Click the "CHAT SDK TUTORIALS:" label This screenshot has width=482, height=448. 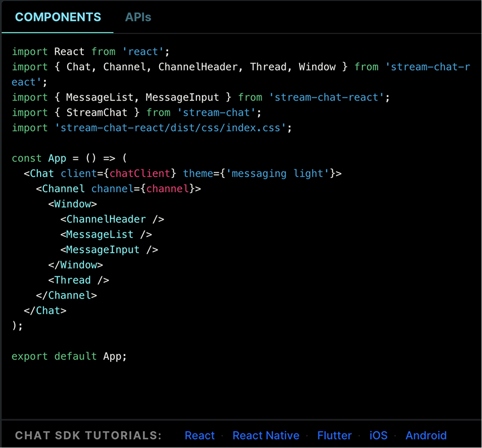click(x=88, y=436)
